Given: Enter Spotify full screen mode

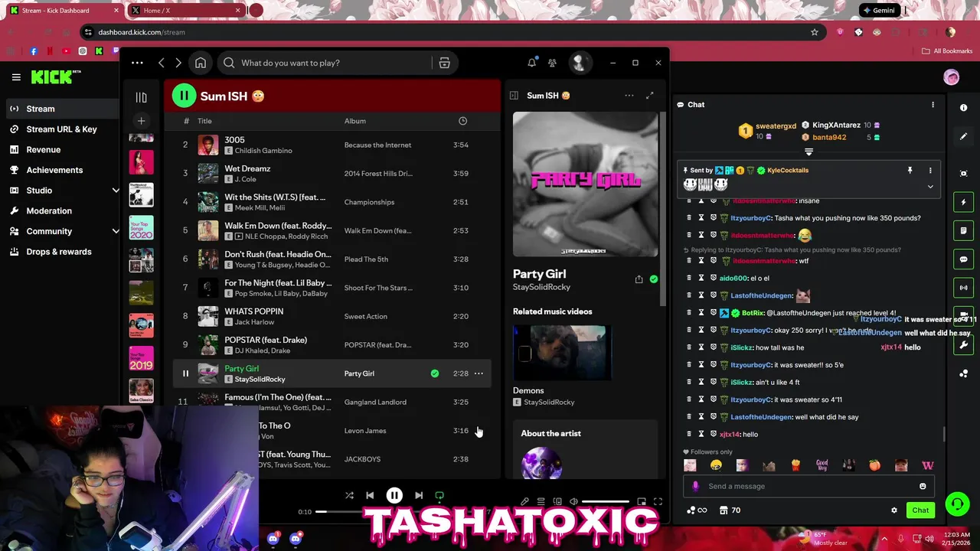Looking at the screenshot, I should click(658, 501).
